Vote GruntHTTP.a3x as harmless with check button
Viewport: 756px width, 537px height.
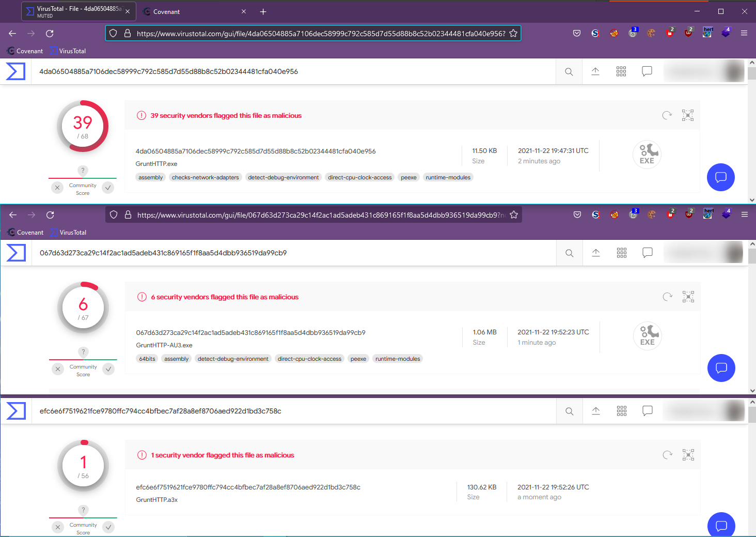[x=108, y=527]
